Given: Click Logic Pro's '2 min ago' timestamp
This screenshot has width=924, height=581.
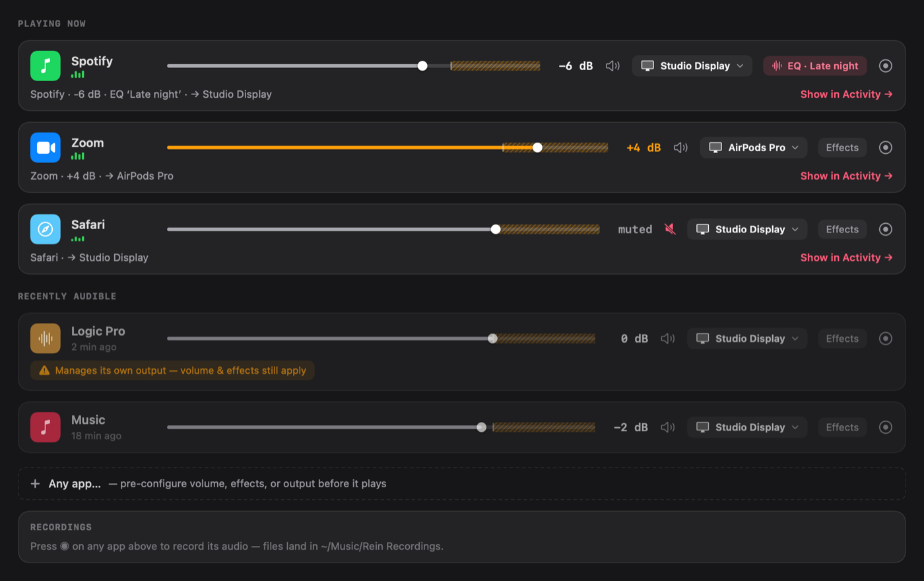Looking at the screenshot, I should (x=94, y=347).
